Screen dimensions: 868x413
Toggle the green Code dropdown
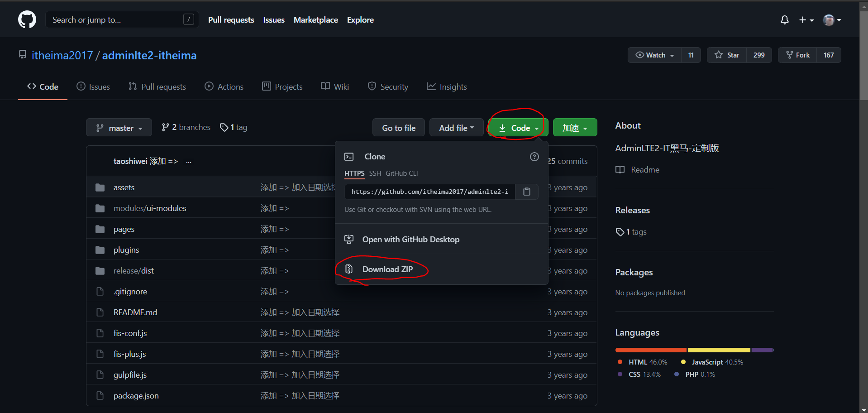(x=518, y=128)
